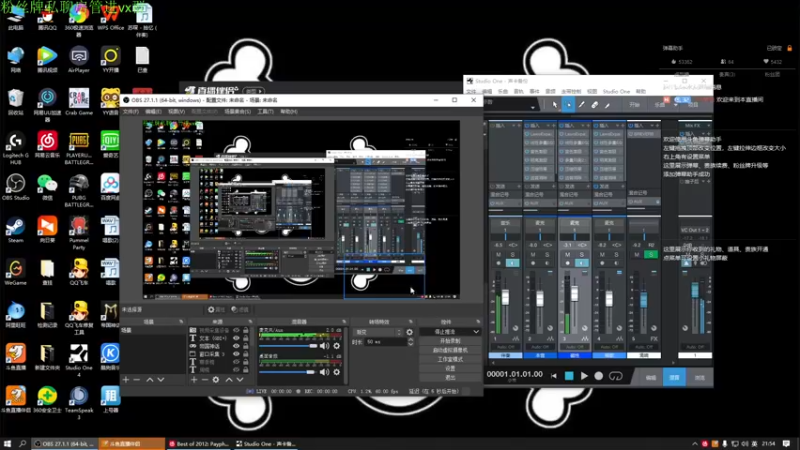
Task: Open OBS 文件(F) menu
Action: [x=131, y=112]
